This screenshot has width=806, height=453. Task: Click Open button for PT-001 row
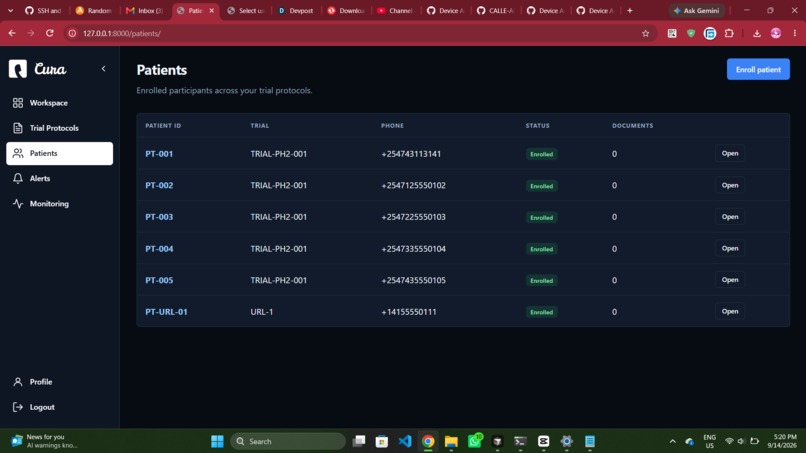730,153
